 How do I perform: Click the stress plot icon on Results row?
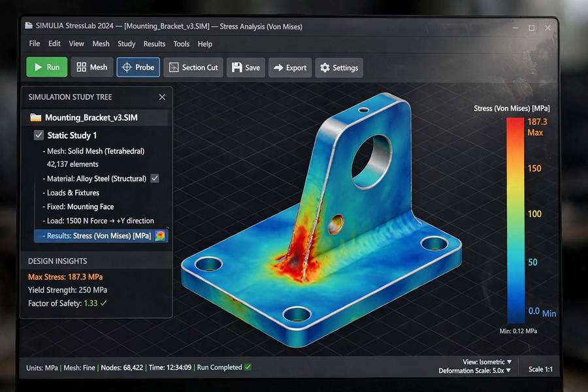pyautogui.click(x=160, y=236)
